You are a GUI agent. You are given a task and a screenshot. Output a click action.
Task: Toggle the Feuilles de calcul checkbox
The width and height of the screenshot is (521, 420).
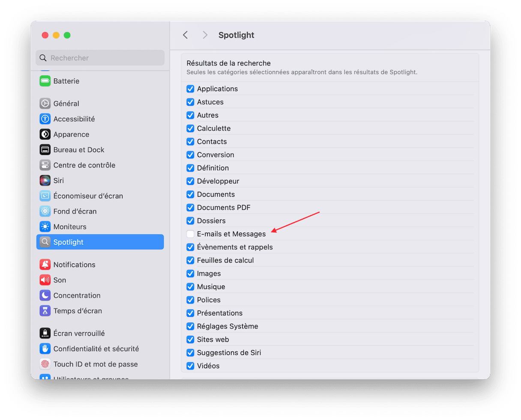click(191, 260)
